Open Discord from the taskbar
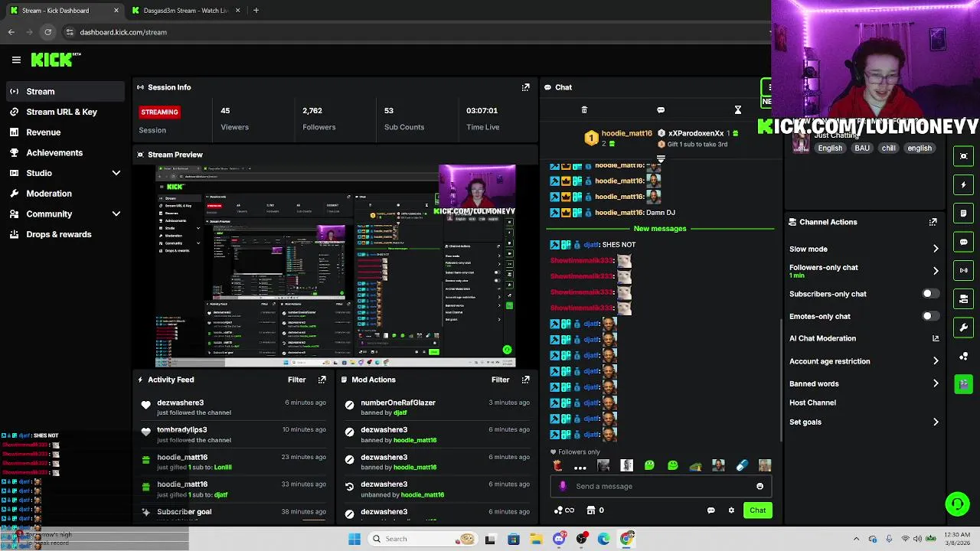Image resolution: width=980 pixels, height=551 pixels. point(559,539)
